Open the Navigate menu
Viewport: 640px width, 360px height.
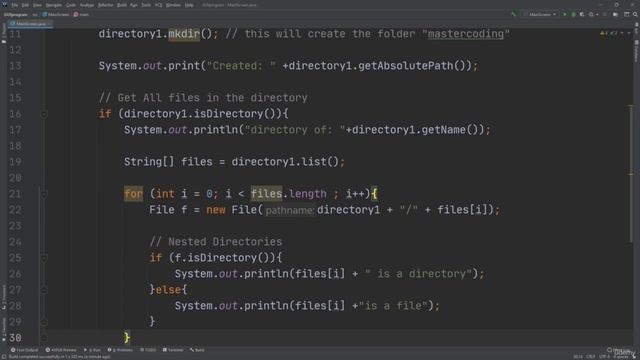(53, 5)
